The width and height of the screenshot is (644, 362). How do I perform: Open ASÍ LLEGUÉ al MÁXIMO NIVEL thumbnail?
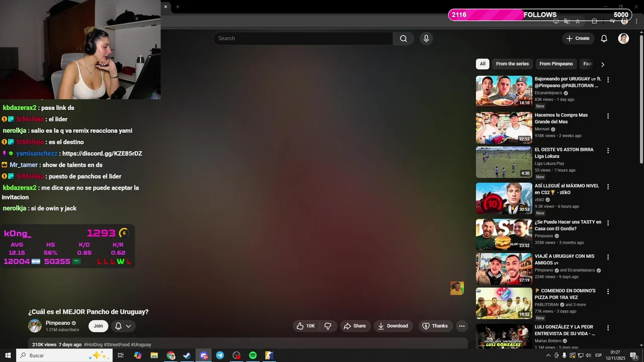point(504,198)
